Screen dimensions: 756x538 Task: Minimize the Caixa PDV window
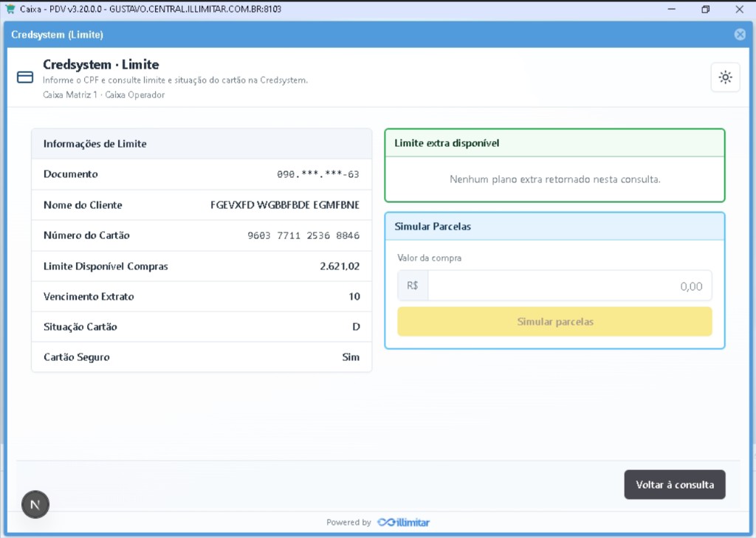pyautogui.click(x=671, y=9)
